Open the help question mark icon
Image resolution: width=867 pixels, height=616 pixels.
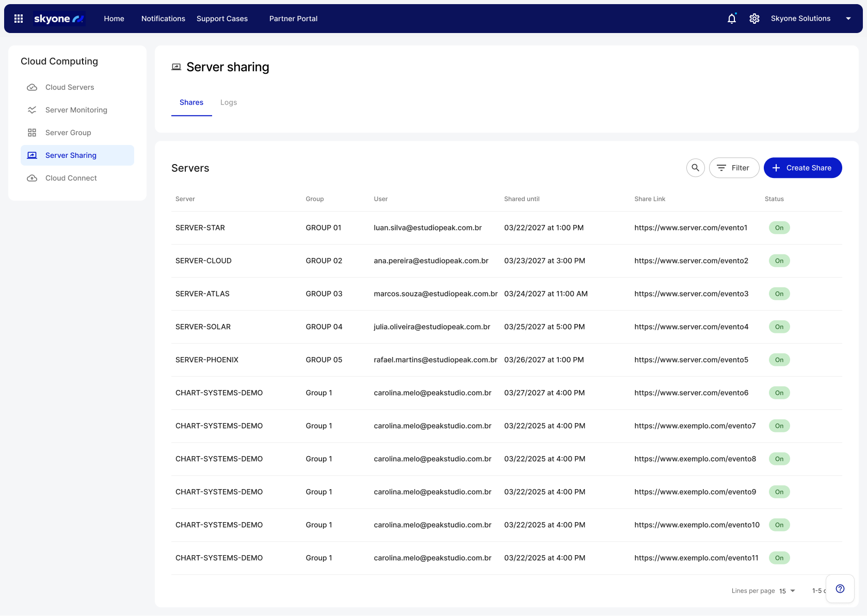[840, 589]
